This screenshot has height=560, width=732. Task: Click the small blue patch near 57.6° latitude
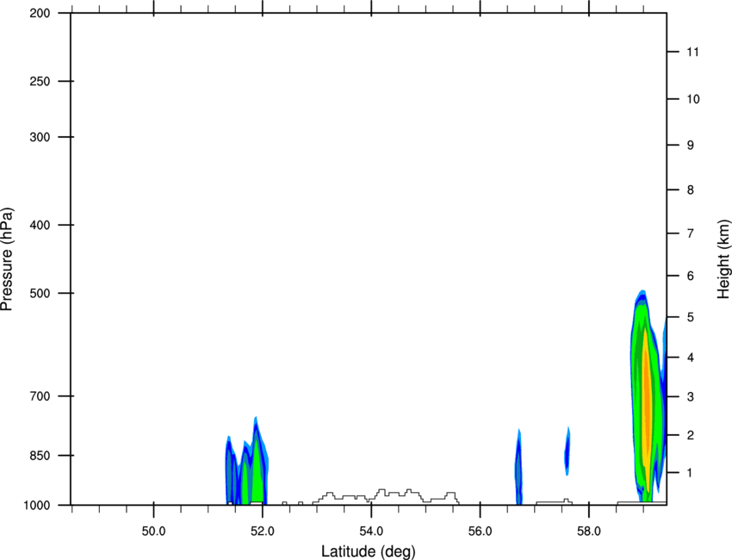coord(568,451)
